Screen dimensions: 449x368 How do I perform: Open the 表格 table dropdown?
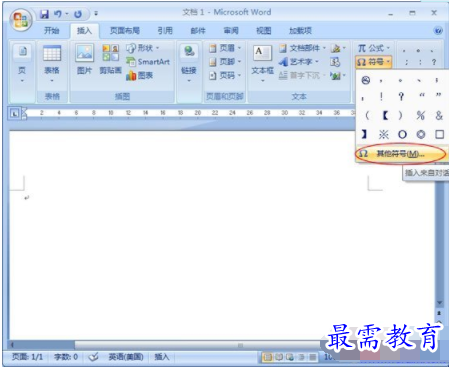pos(52,64)
